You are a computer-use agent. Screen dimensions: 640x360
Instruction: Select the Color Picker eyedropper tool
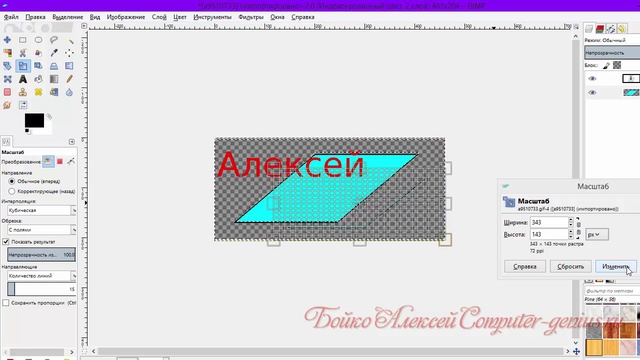(54, 53)
